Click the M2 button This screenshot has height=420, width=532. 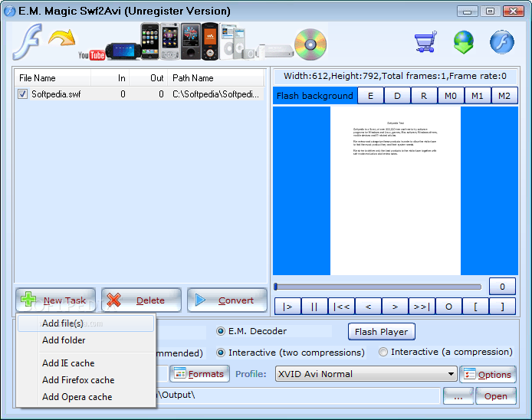click(x=504, y=96)
